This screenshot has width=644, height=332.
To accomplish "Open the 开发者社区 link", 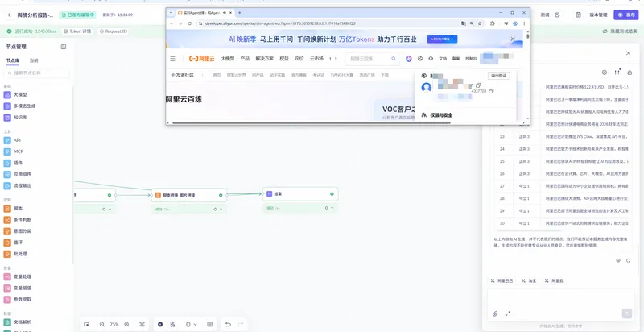I will (x=183, y=75).
